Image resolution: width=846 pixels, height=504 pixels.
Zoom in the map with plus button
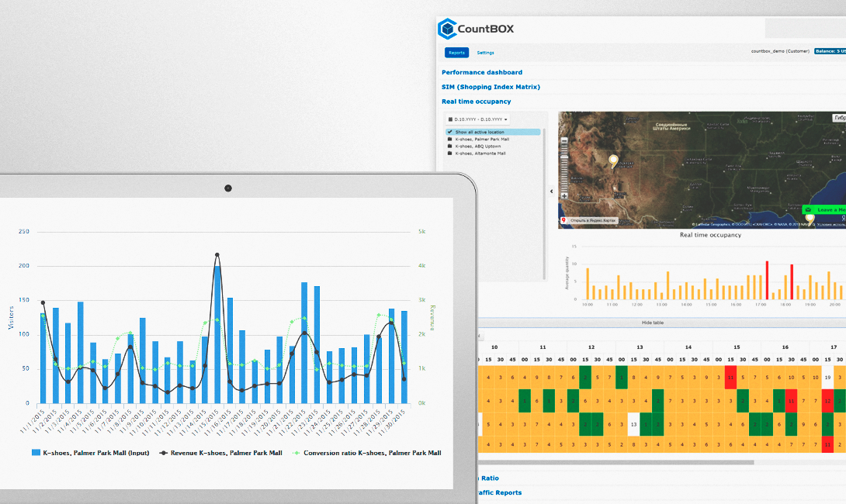pos(564,196)
